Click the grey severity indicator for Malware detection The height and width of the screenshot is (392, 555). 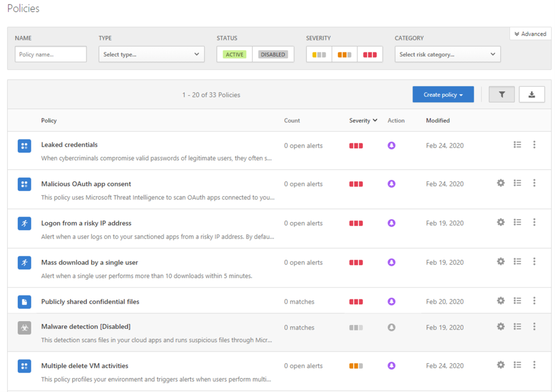pos(356,328)
